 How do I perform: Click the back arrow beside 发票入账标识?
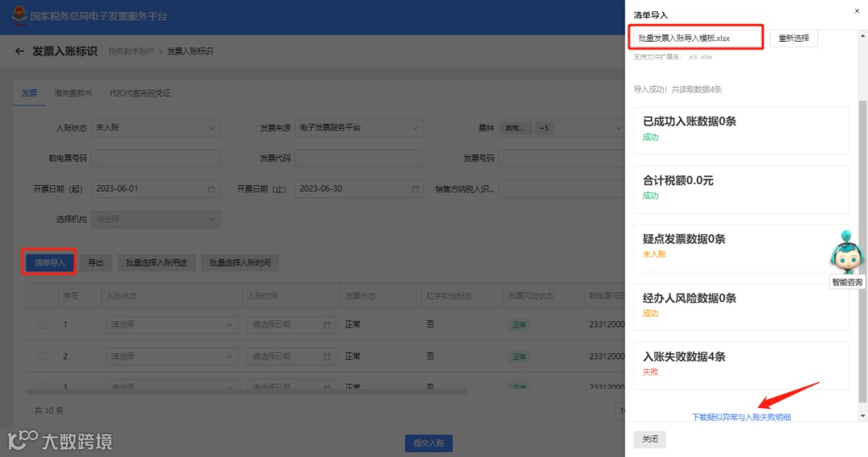click(x=19, y=51)
